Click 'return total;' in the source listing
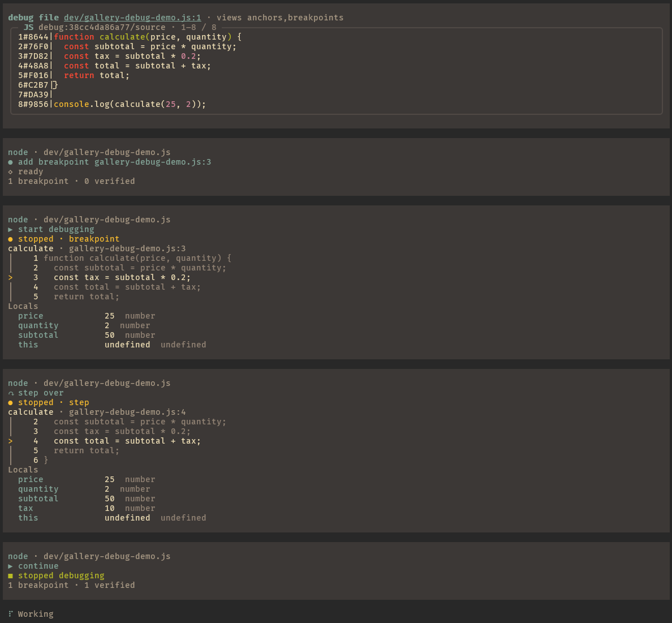Screen dimensions: 672x623 tap(96, 75)
